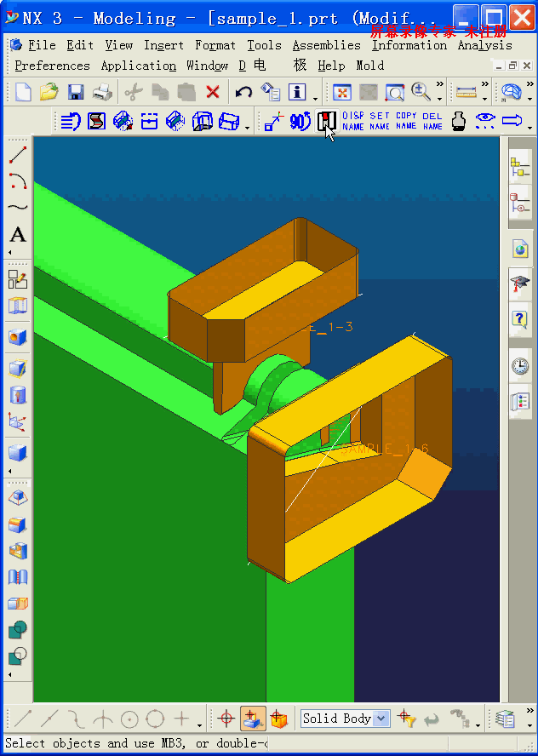Click the Open file folder icon
This screenshot has width=538, height=756.
click(x=49, y=92)
